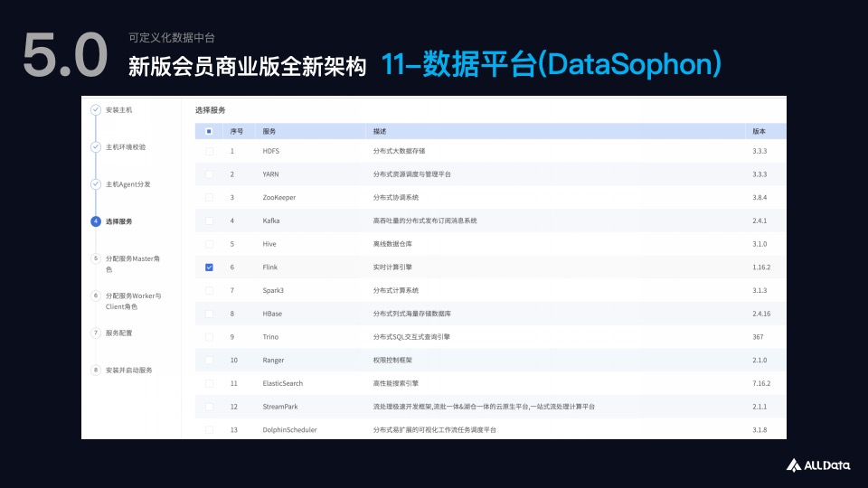Check the Ranger service checkbox
Viewport: 868px width, 488px height.
click(x=209, y=361)
